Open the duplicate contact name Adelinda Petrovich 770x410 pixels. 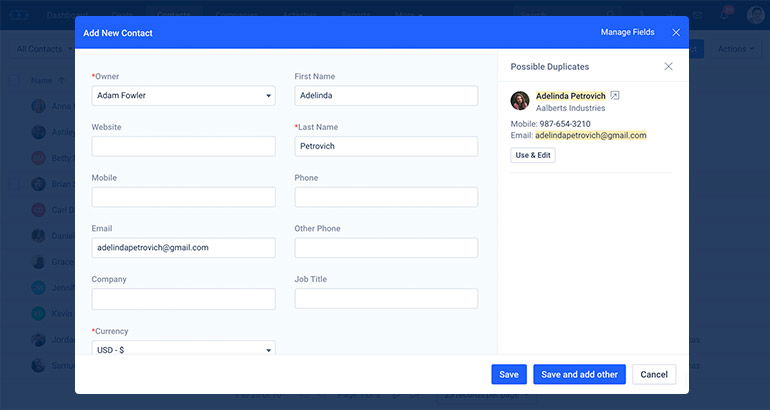coord(570,96)
